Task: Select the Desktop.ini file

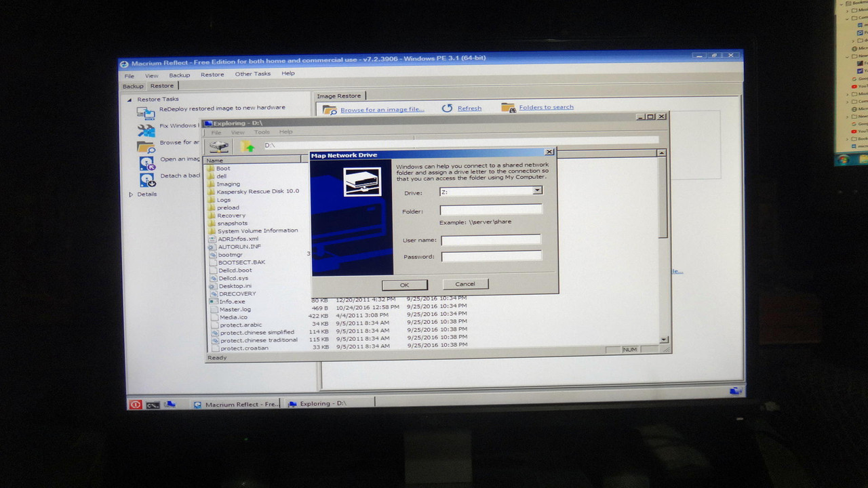Action: (235, 286)
